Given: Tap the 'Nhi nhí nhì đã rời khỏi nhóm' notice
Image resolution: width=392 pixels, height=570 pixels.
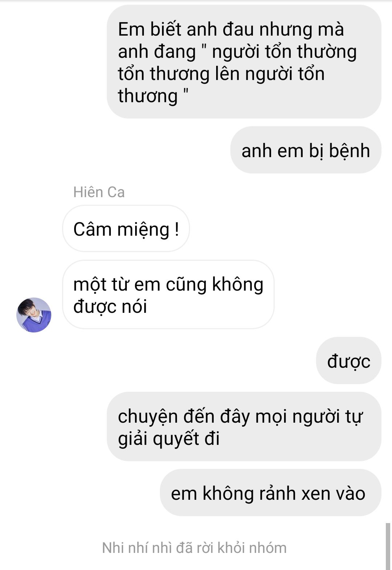Looking at the screenshot, I should click(194, 547).
